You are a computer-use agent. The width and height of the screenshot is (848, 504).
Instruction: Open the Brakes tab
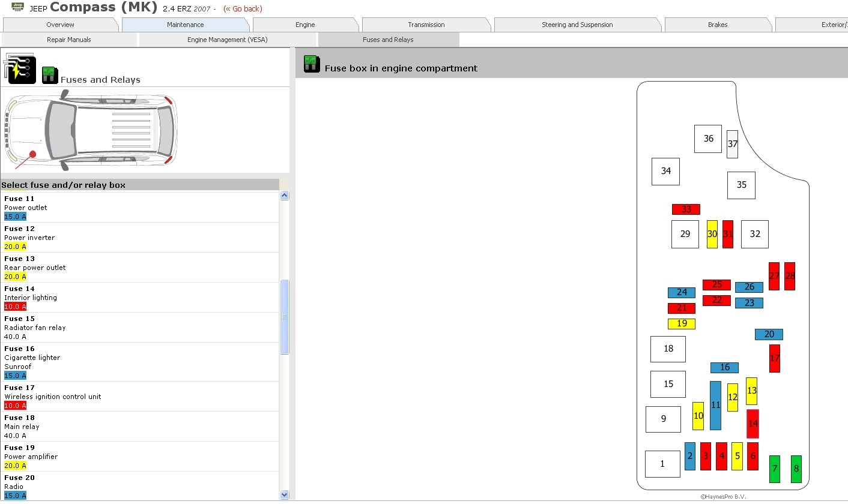pyautogui.click(x=718, y=25)
